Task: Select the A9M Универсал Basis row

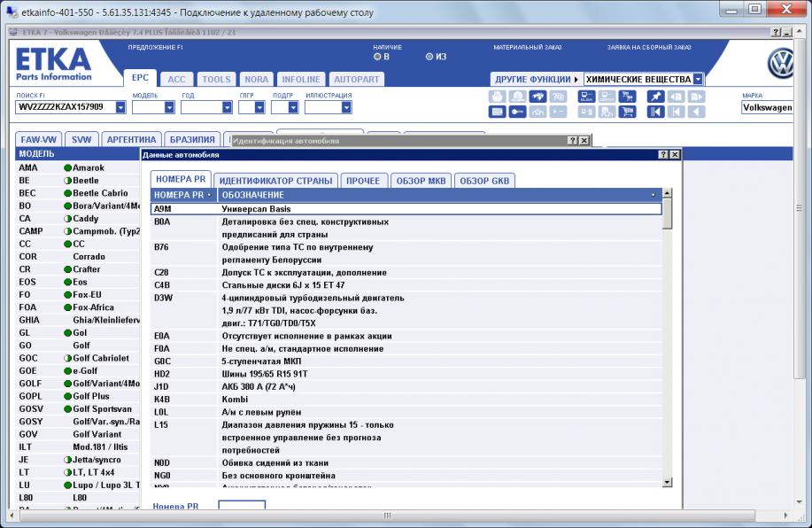Action: pyautogui.click(x=406, y=209)
